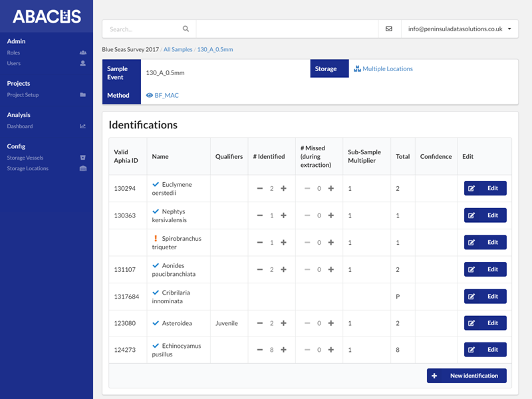Click the Users person icon
The image size is (532, 399).
[82, 64]
